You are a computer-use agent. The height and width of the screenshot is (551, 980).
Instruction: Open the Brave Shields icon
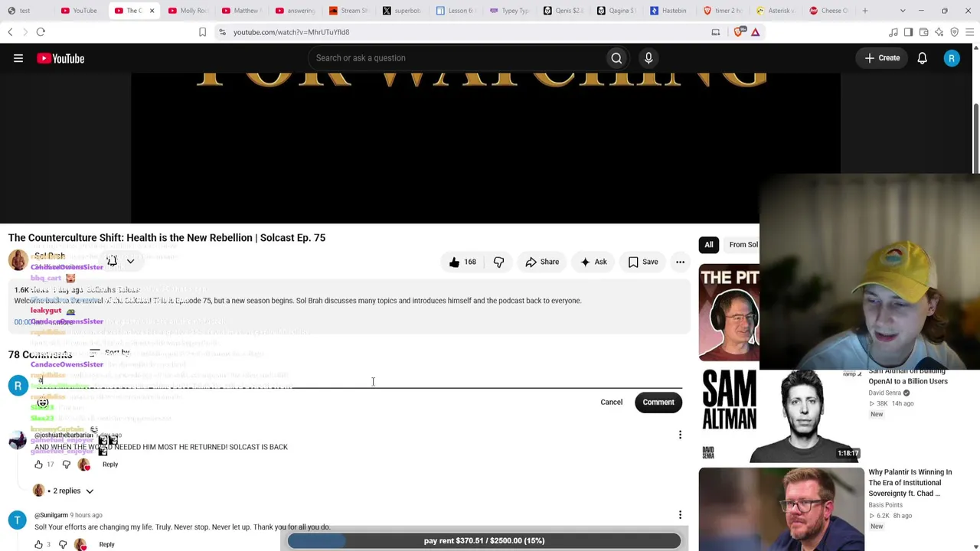[740, 32]
